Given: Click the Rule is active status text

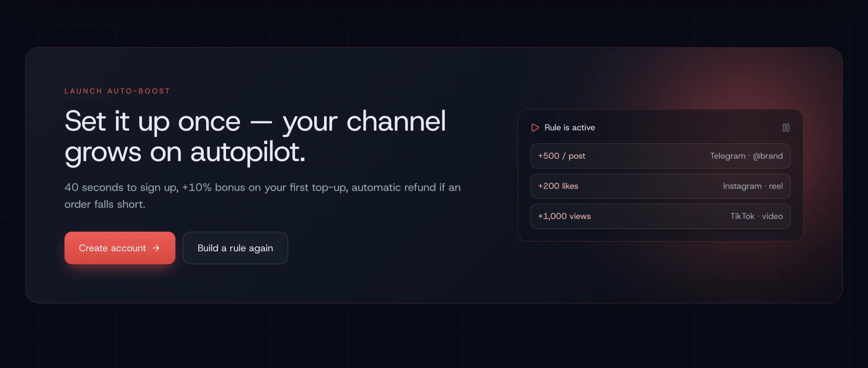Looking at the screenshot, I should (x=570, y=127).
